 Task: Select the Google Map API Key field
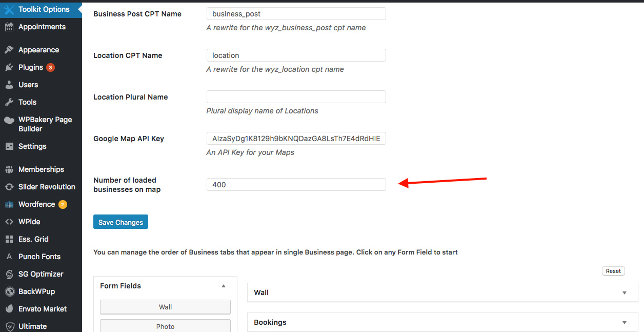click(296, 139)
